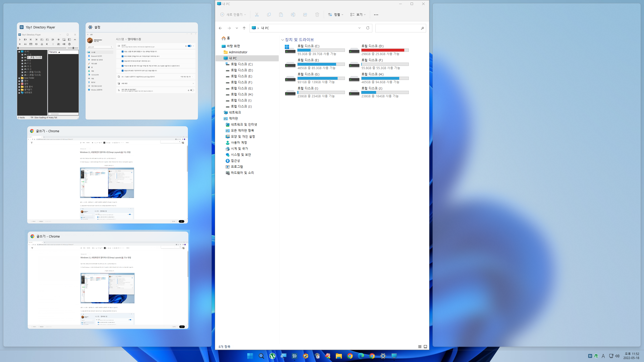
Task: Navigate up one folder level with the up arrow
Action: 244,28
